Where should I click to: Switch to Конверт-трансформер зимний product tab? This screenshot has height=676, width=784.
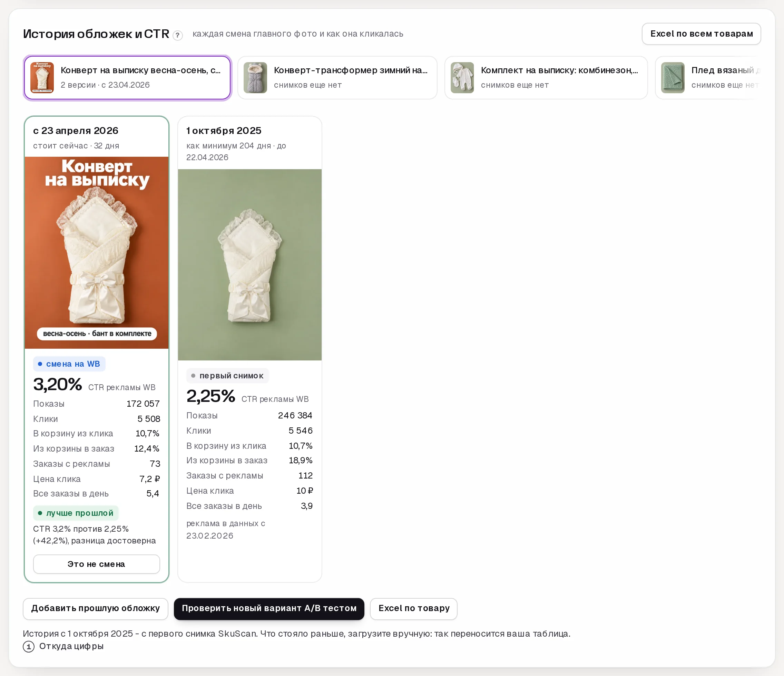pyautogui.click(x=337, y=78)
